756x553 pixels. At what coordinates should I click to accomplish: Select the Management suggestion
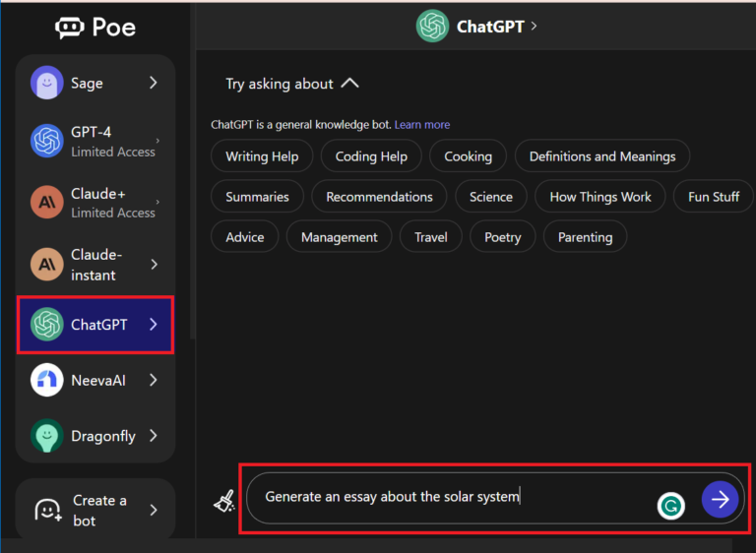(x=339, y=237)
